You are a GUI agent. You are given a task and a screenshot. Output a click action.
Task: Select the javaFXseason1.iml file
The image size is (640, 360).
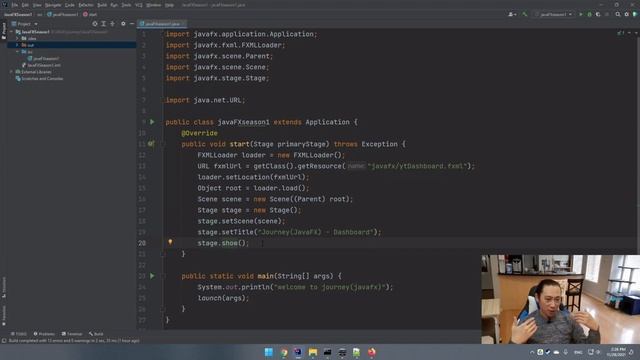pyautogui.click(x=41, y=65)
